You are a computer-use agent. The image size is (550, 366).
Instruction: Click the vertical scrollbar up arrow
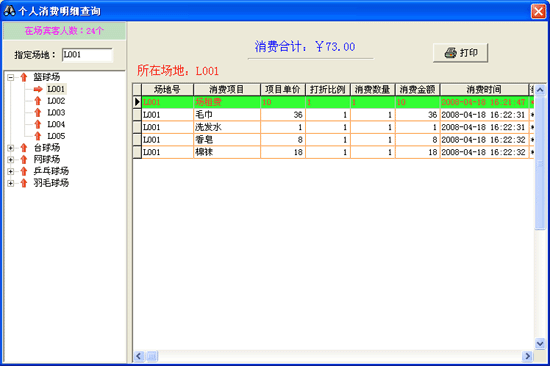coord(540,90)
